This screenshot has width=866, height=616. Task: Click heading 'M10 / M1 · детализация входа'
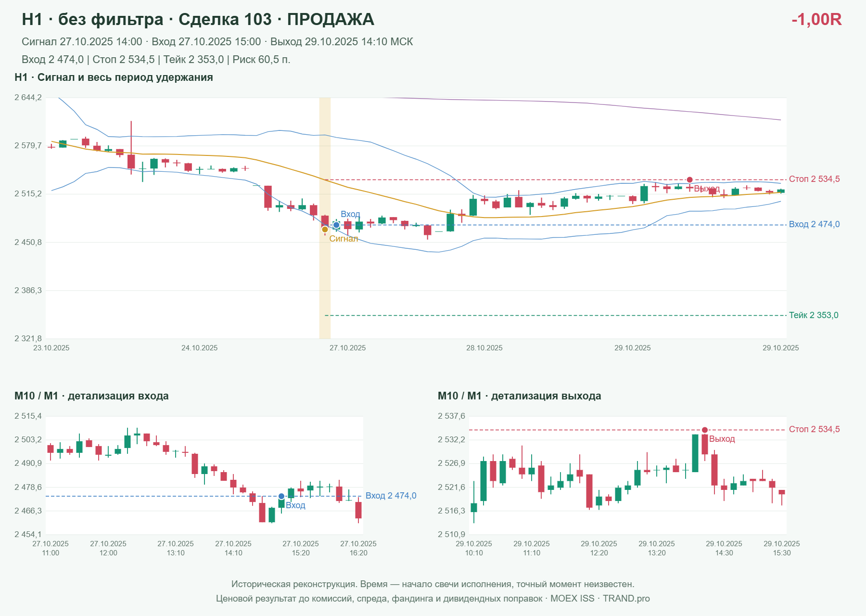click(91, 396)
